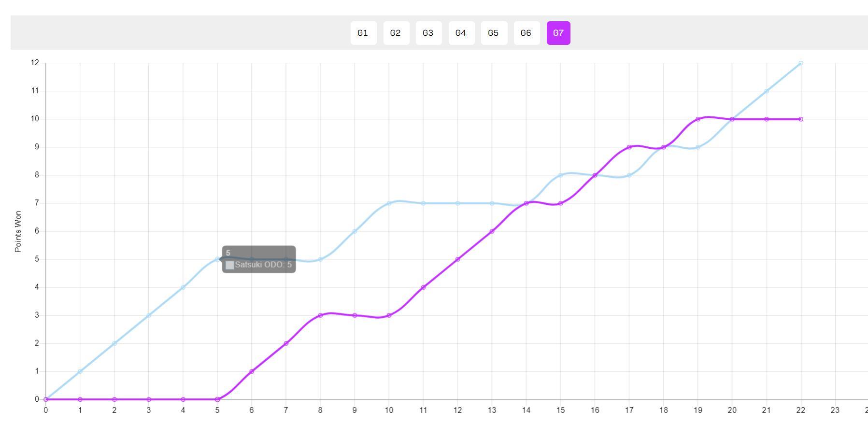The width and height of the screenshot is (868, 424).
Task: Select the purple line's final point at rally 22
Action: tap(801, 119)
